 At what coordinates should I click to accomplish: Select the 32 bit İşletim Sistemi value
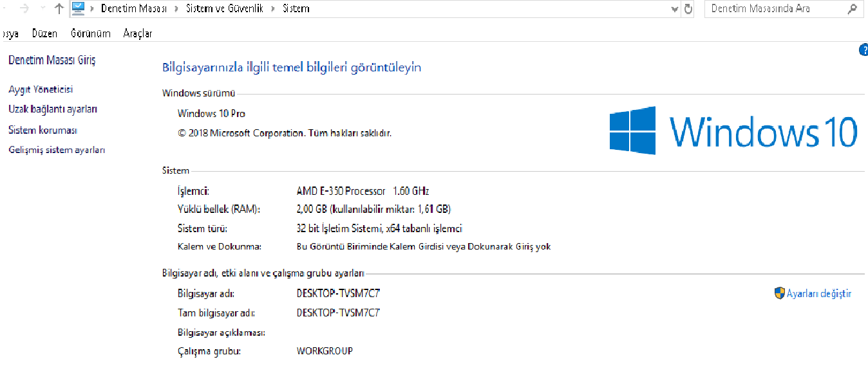point(379,228)
